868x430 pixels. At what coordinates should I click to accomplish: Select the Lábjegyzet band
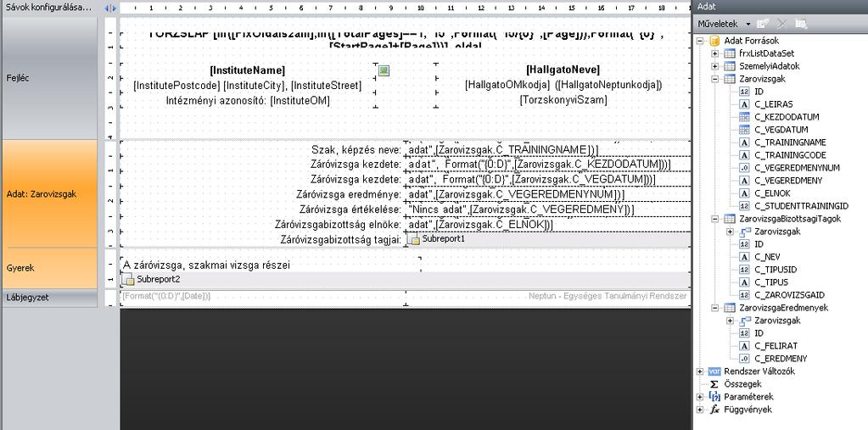49,297
